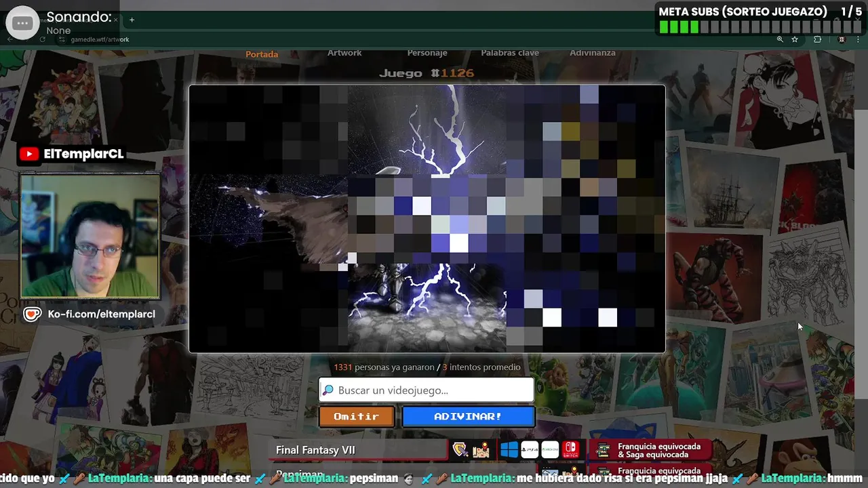Click the 1331 personas ya ganaron text

(x=384, y=367)
